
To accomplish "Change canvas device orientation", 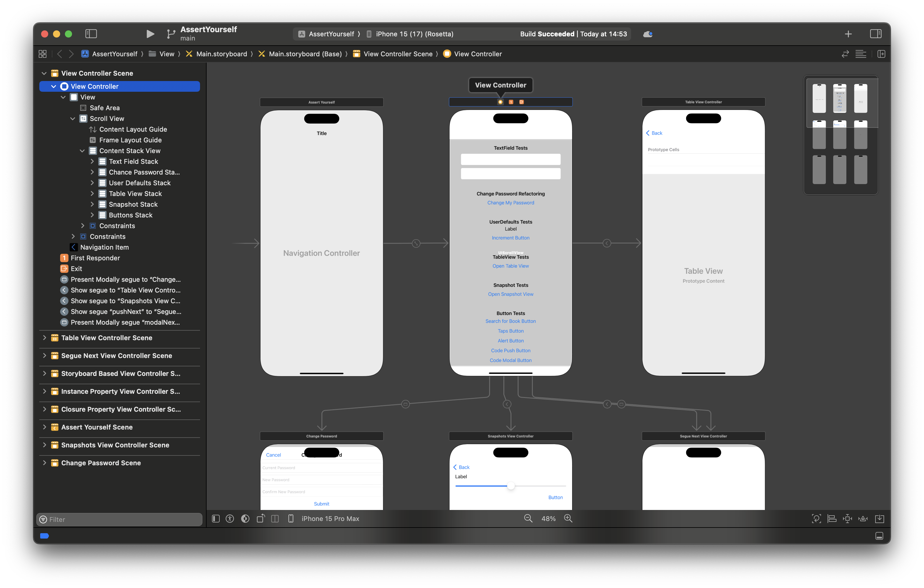I will pos(260,519).
